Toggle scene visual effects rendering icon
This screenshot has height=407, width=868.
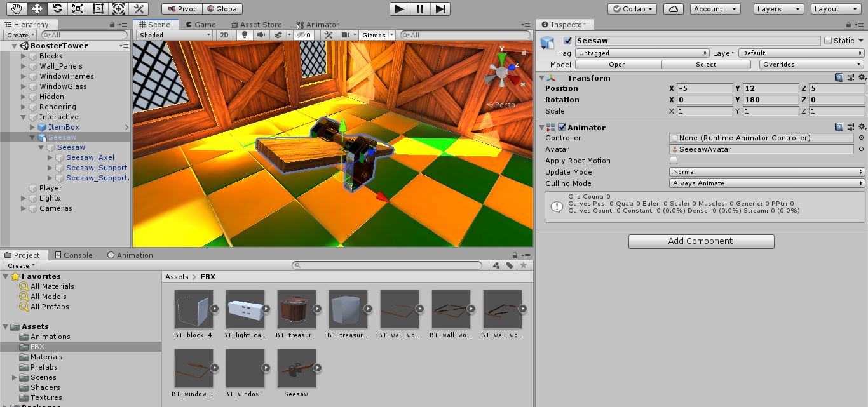[x=278, y=35]
